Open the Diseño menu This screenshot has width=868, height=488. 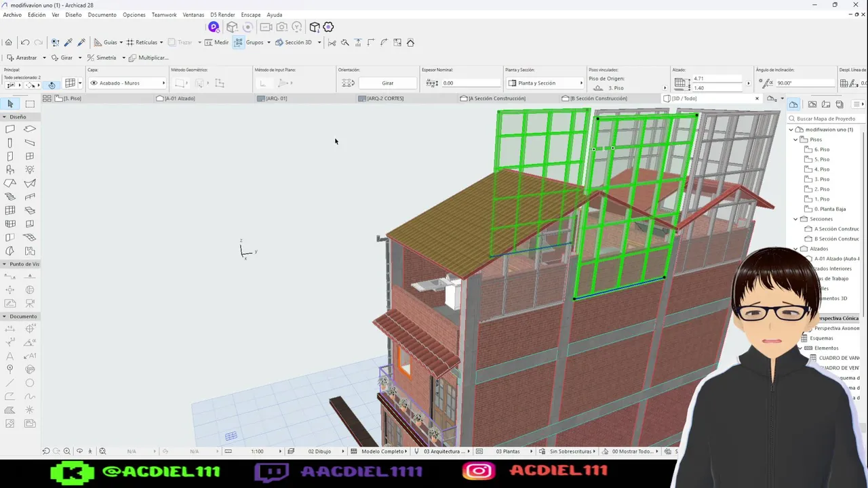[73, 14]
